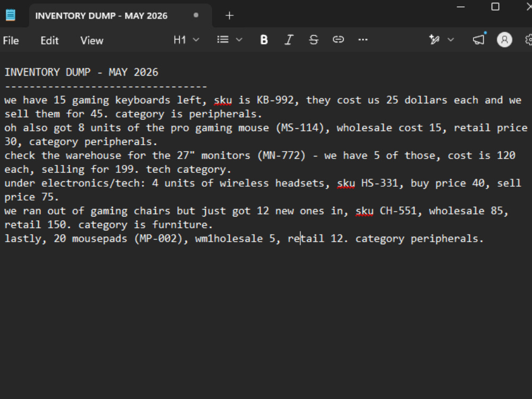Click the text '(MS-114),'

click(x=303, y=128)
